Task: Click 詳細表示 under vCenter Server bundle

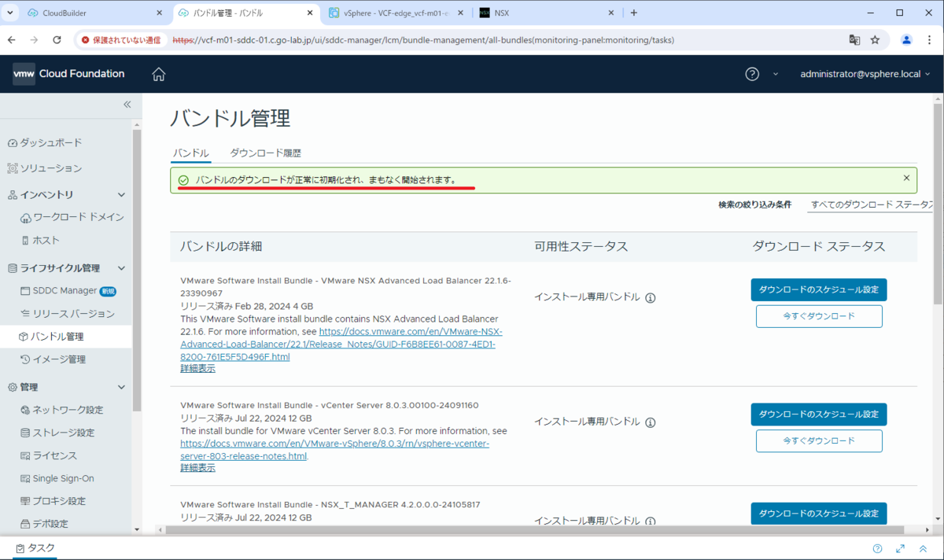Action: (x=197, y=467)
